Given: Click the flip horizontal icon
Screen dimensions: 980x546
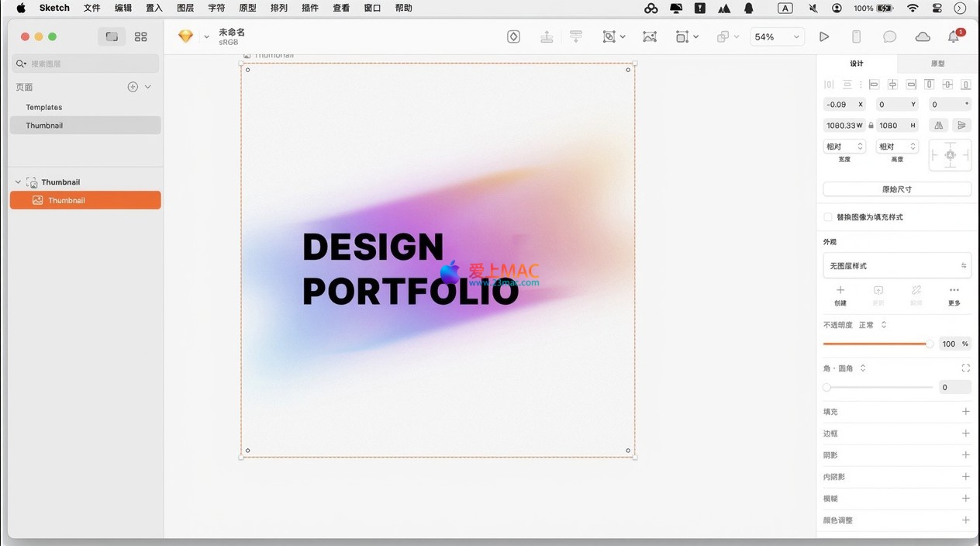Looking at the screenshot, I should coord(939,125).
